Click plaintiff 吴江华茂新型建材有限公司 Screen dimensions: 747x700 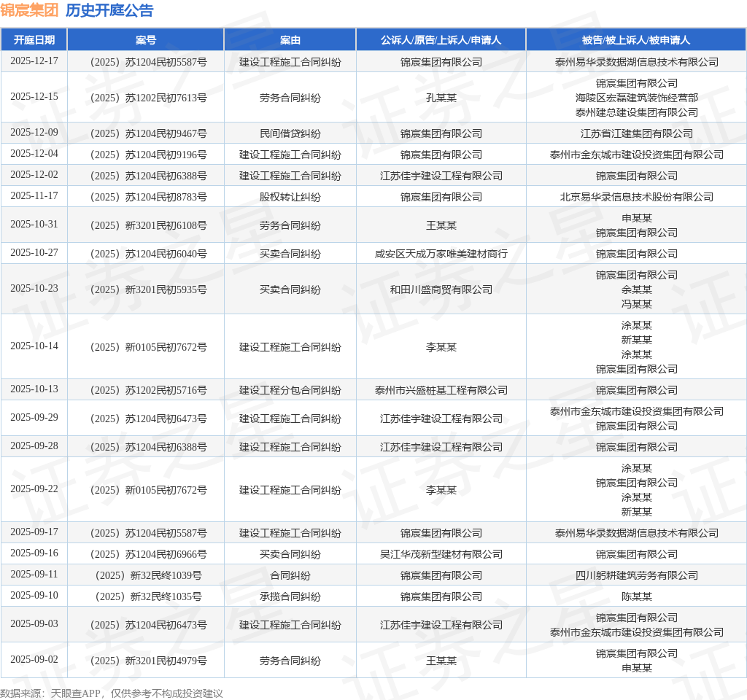tap(441, 554)
